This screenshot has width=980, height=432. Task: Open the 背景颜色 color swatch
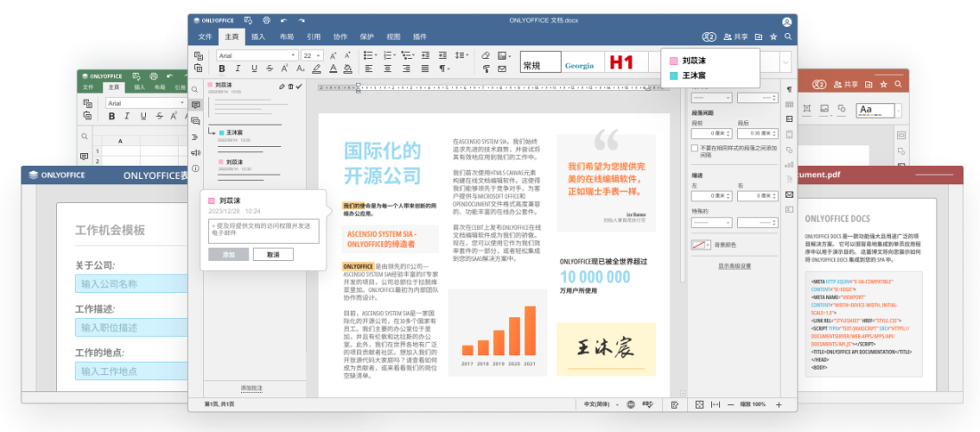pyautogui.click(x=701, y=244)
